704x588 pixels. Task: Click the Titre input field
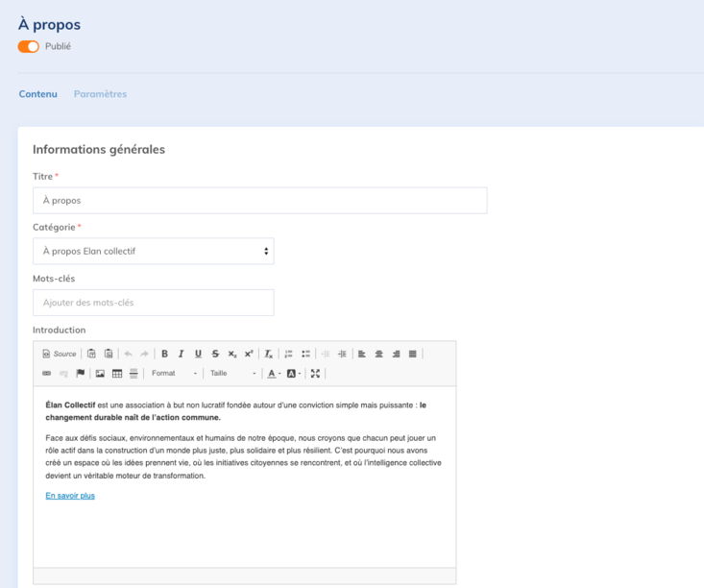tap(260, 201)
